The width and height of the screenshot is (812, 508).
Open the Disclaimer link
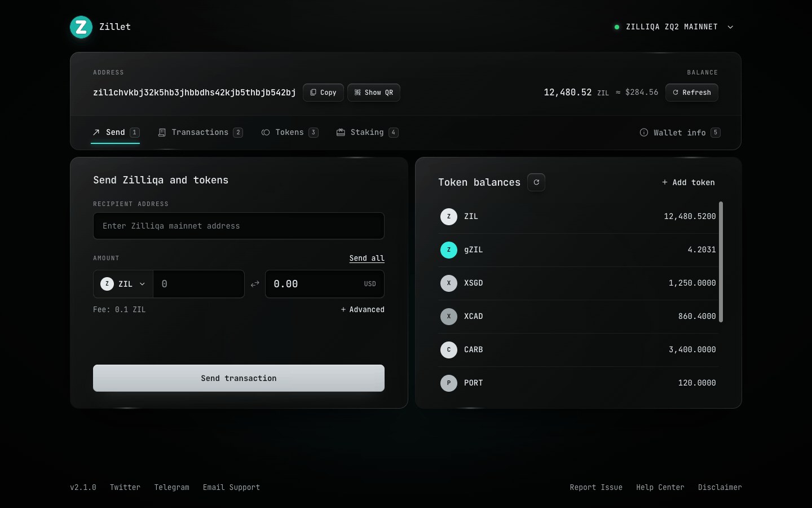(x=720, y=487)
